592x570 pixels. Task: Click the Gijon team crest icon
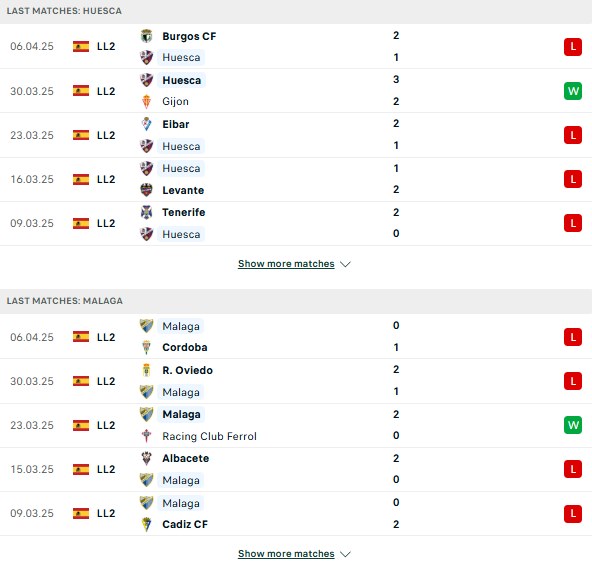click(146, 102)
